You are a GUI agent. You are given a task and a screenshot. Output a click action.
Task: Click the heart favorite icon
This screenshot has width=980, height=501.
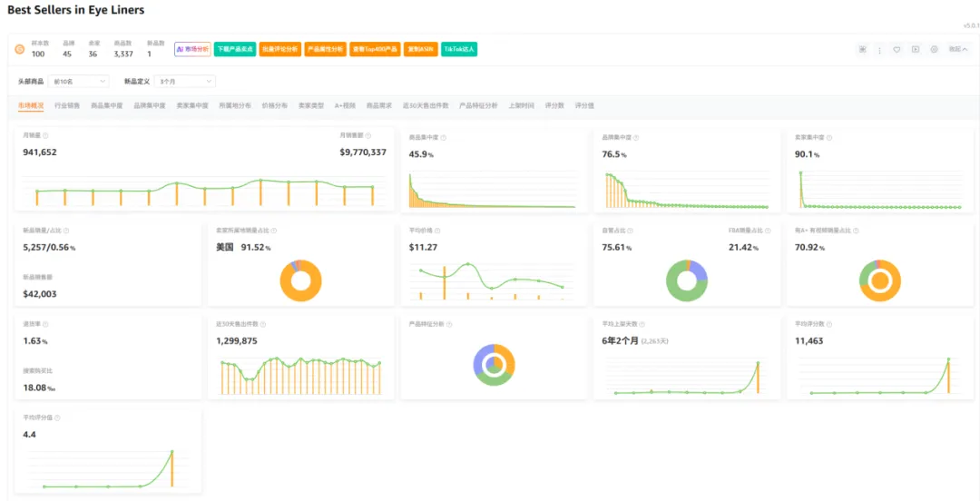coord(897,49)
